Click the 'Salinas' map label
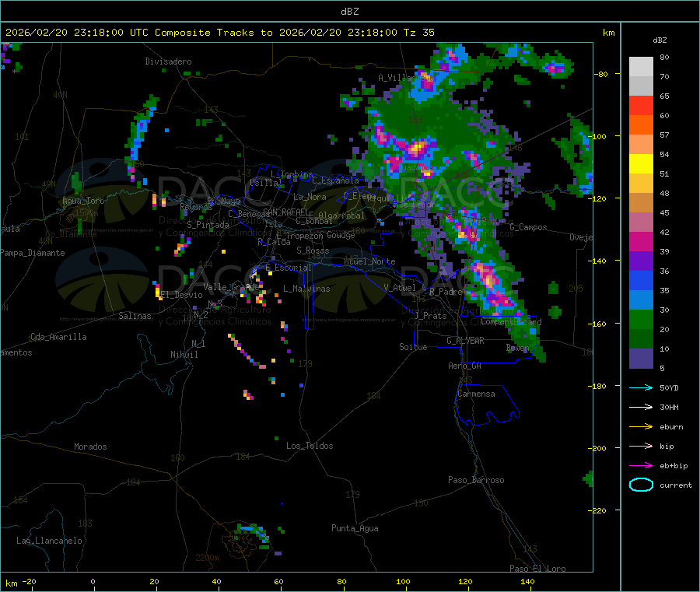The width and height of the screenshot is (700, 592). pyautogui.click(x=135, y=316)
